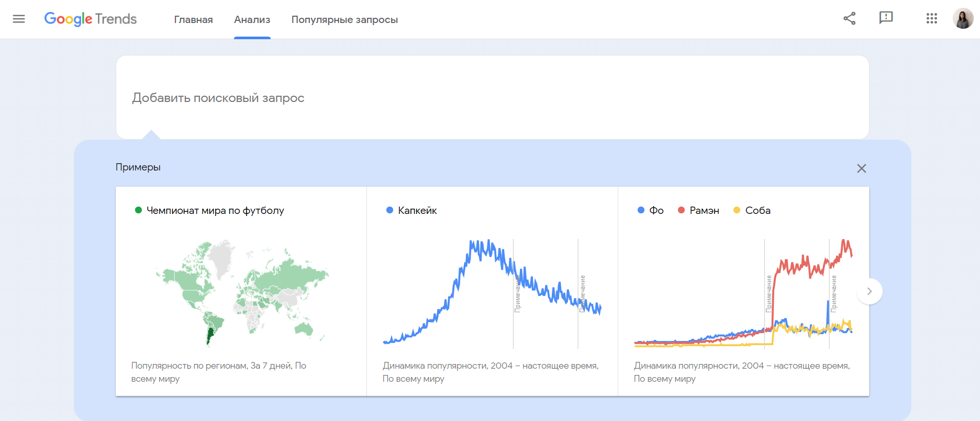Open the Капкейк trend line chart

492,293
